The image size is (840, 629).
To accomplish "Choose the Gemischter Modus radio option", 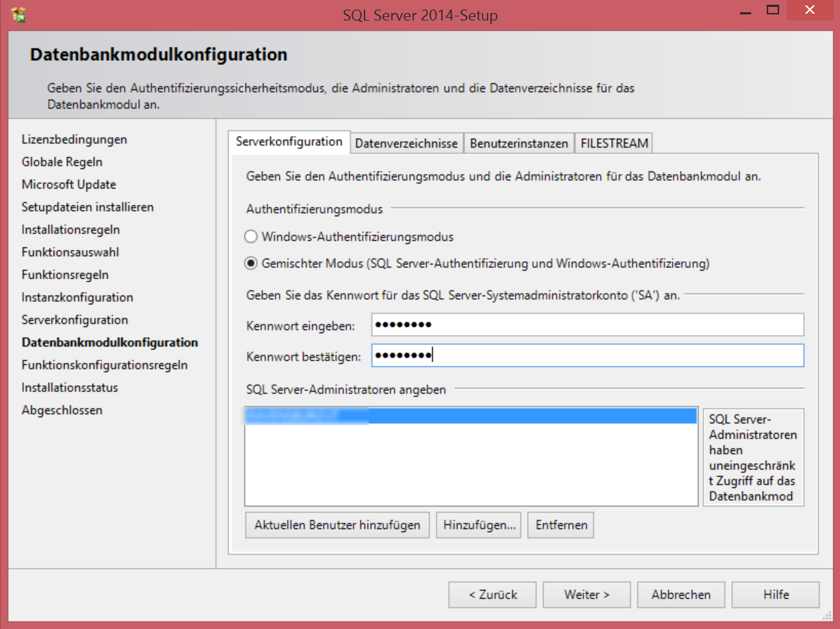I will pos(251,263).
